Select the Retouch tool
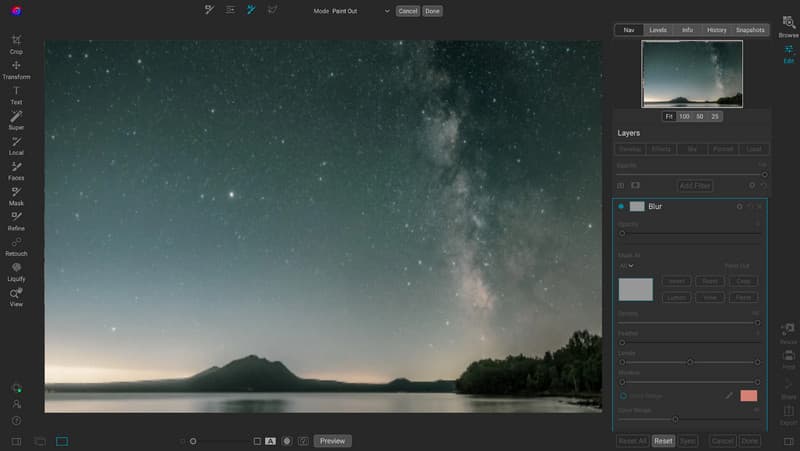This screenshot has width=800, height=451. click(x=16, y=247)
